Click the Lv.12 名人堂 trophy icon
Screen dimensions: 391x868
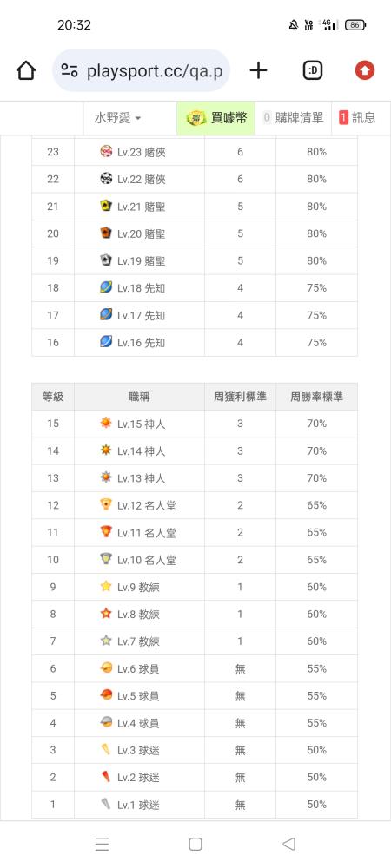click(106, 504)
